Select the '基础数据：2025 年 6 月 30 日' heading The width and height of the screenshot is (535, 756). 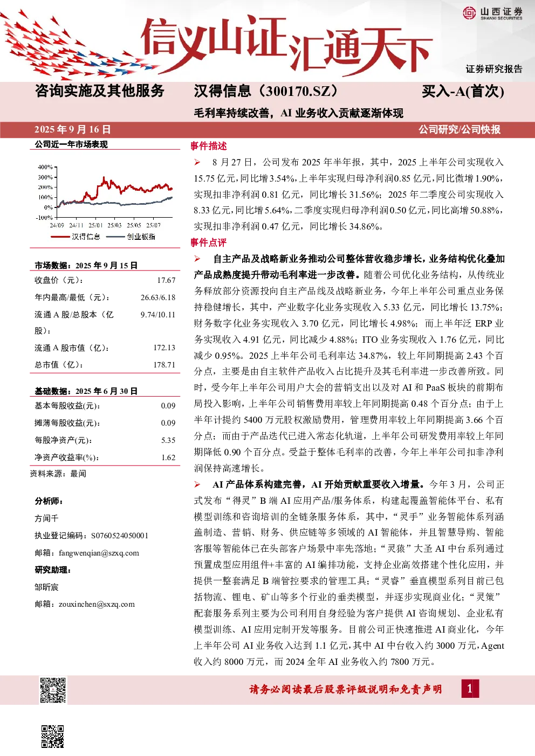(86, 391)
